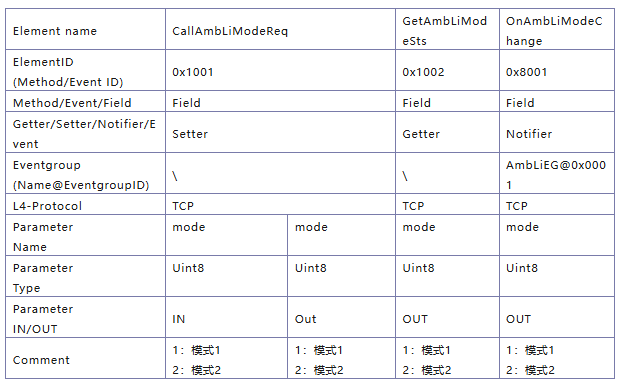Click the OnAmbLiModeChange header cell
Viewport: 618px width, 384px height.
[x=557, y=30]
